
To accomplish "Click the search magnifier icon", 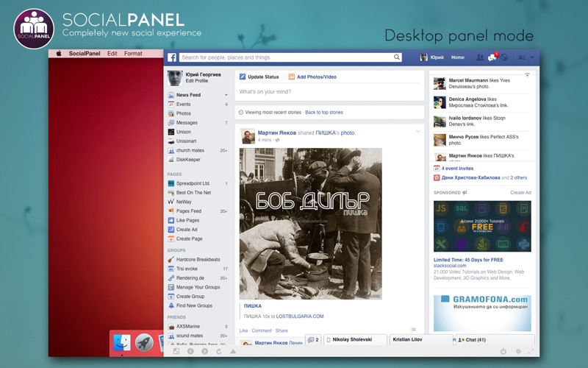I will click(397, 57).
